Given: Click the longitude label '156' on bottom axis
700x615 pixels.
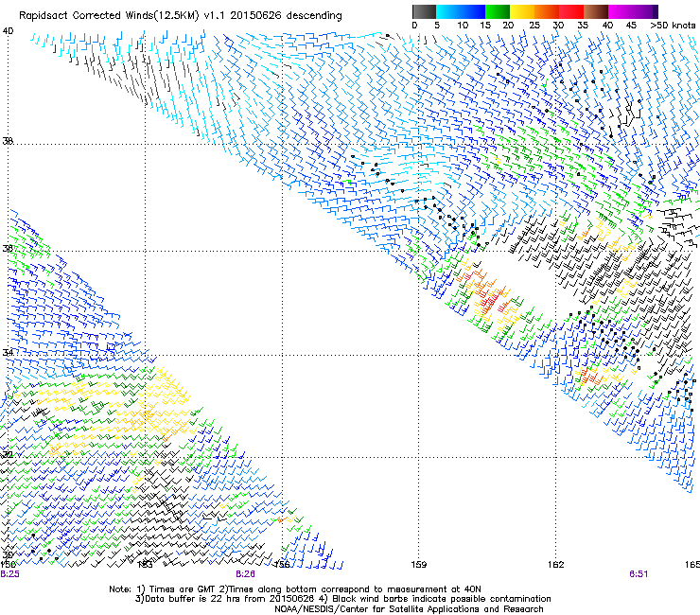Looking at the screenshot, I should 282,565.
